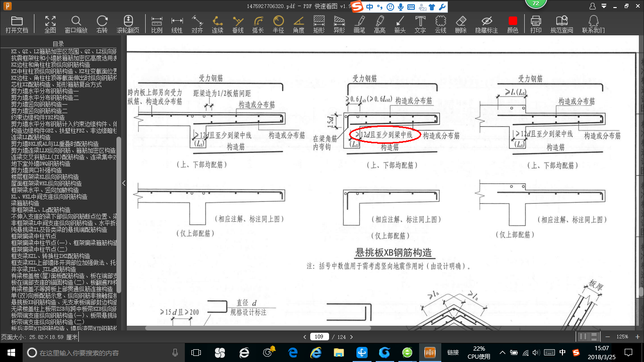Select the 矩形 rectangle area tool
The image size is (644, 362).
coord(319,25)
